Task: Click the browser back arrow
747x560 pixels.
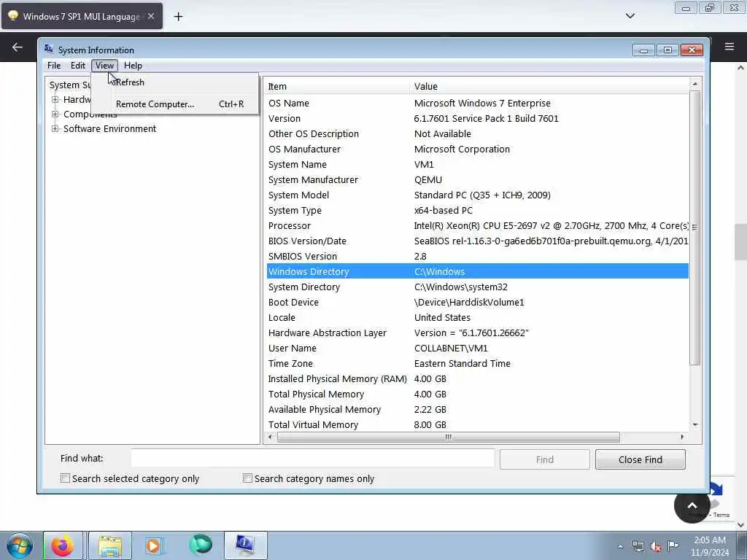Action: coord(18,47)
